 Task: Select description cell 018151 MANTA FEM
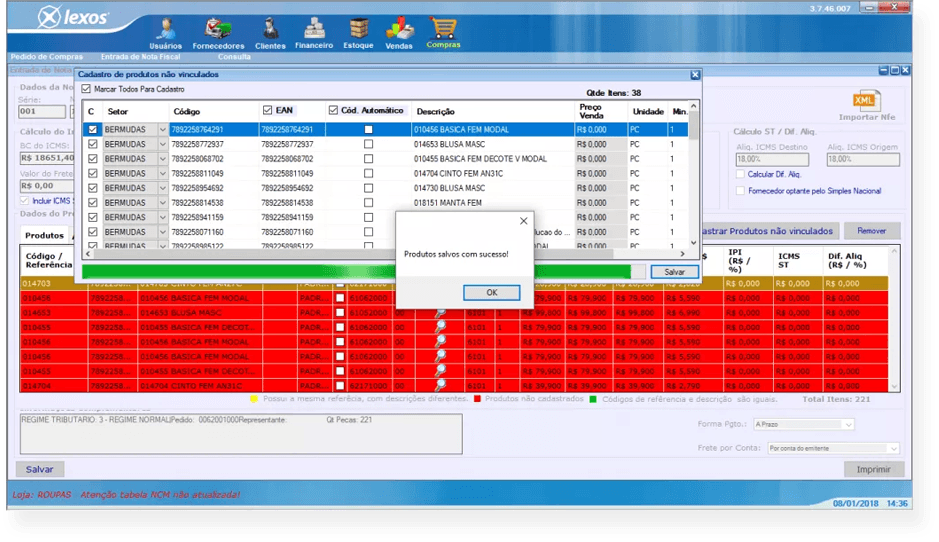493,203
